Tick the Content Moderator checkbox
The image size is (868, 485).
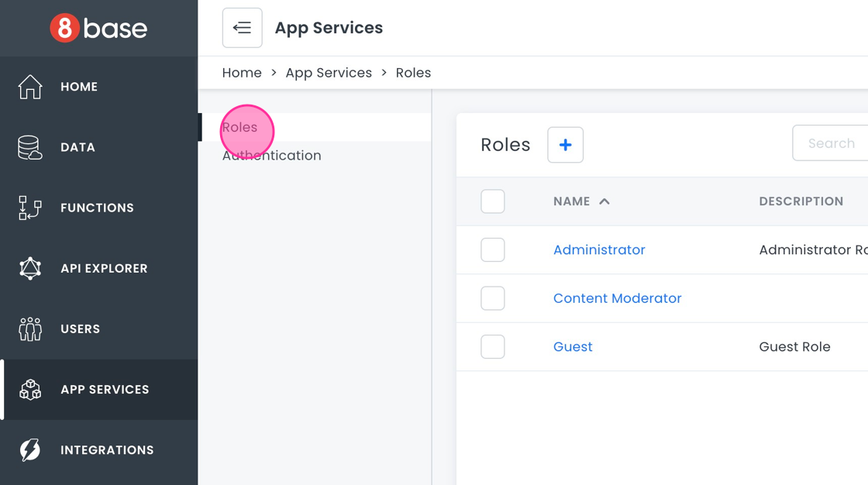coord(493,298)
